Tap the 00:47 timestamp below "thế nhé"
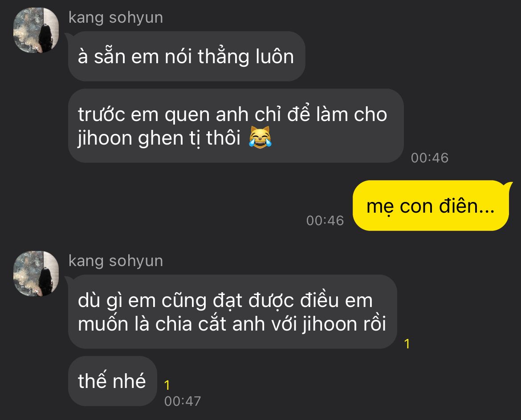 click(183, 401)
